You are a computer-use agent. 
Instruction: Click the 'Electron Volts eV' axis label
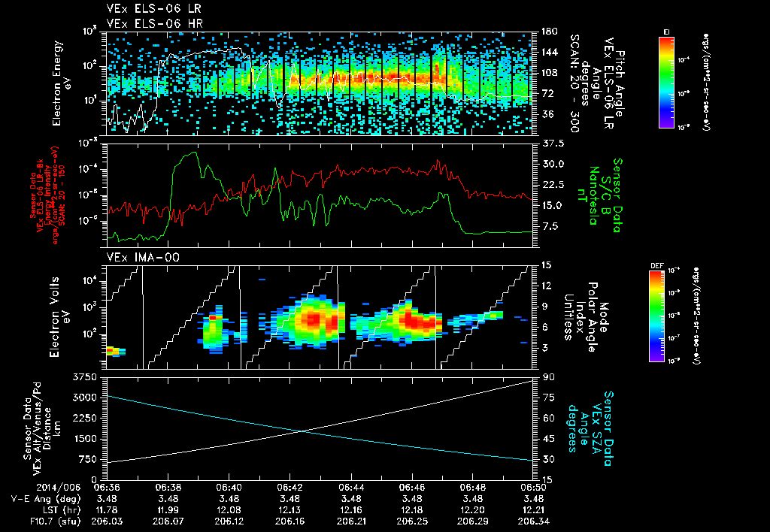click(x=59, y=317)
